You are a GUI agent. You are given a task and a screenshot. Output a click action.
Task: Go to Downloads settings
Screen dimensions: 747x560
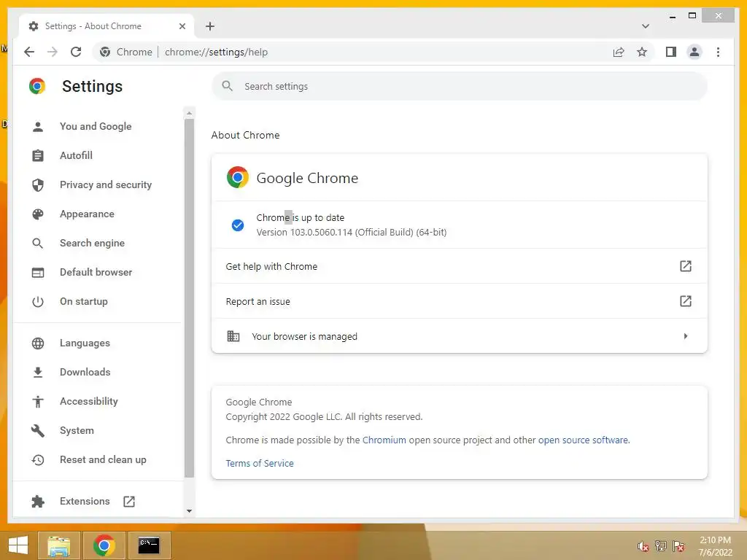tap(85, 372)
